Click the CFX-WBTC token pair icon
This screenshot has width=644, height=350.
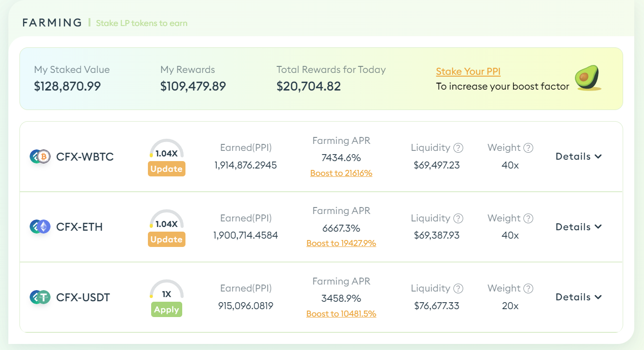pyautogui.click(x=40, y=157)
